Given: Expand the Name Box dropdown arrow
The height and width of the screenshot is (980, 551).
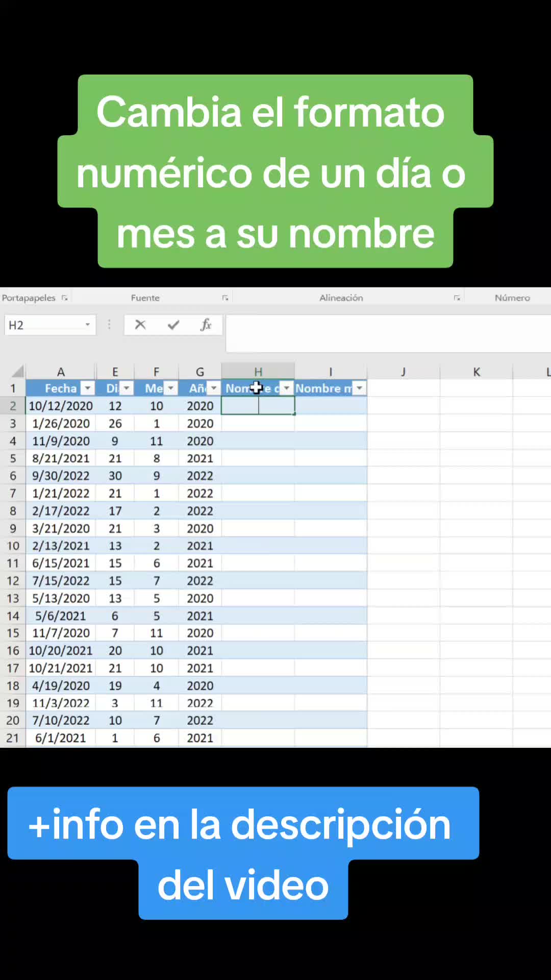Looking at the screenshot, I should [88, 325].
